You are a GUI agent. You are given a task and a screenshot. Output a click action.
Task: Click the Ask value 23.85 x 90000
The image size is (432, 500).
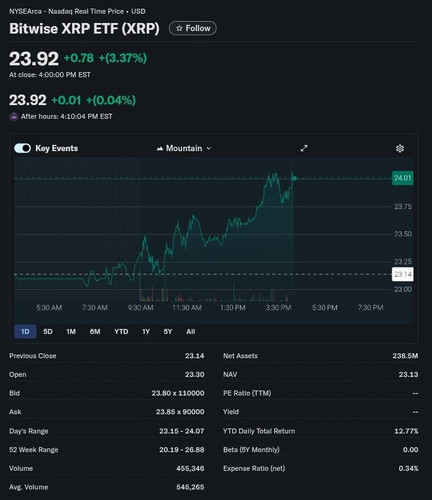click(x=180, y=412)
